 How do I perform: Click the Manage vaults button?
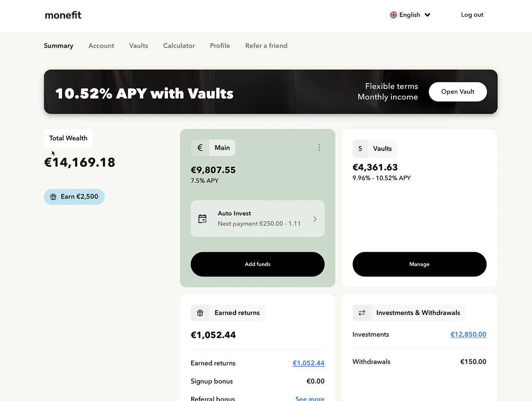click(419, 264)
